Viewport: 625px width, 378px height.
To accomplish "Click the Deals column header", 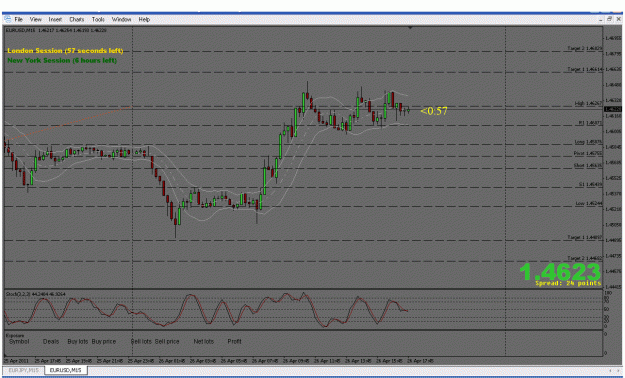I will coord(51,342).
